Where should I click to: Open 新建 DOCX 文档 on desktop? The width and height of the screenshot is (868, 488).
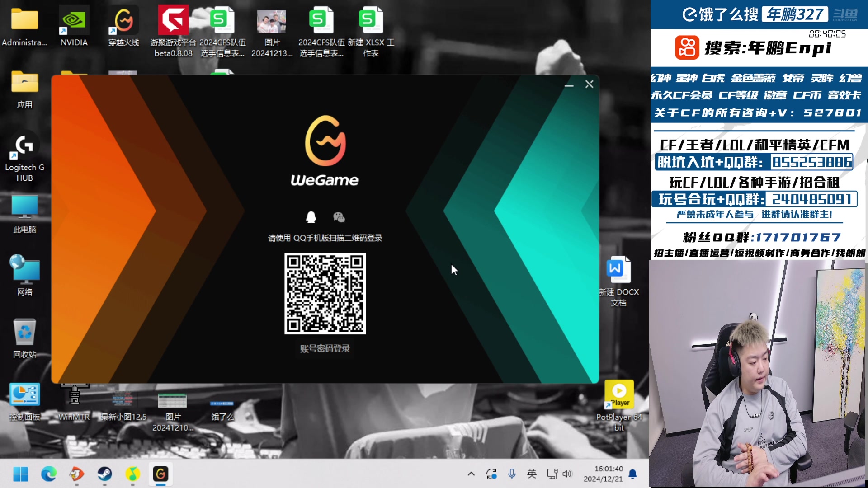(618, 281)
